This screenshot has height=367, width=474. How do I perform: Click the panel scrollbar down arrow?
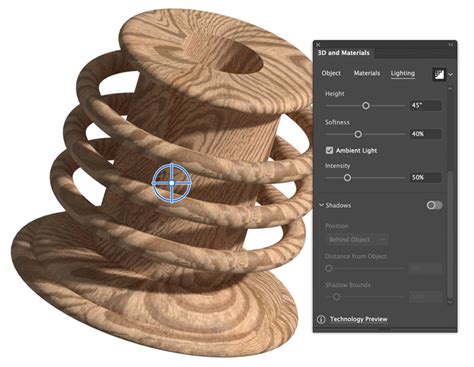450,302
